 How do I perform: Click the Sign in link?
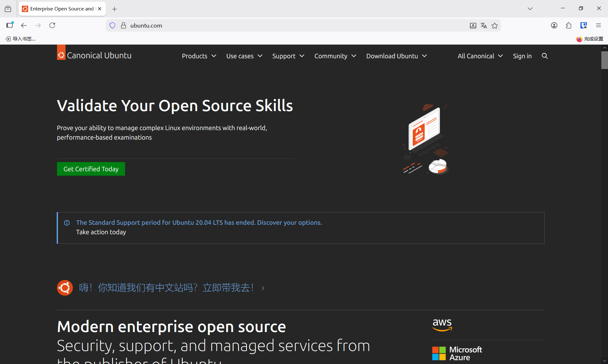pyautogui.click(x=522, y=56)
